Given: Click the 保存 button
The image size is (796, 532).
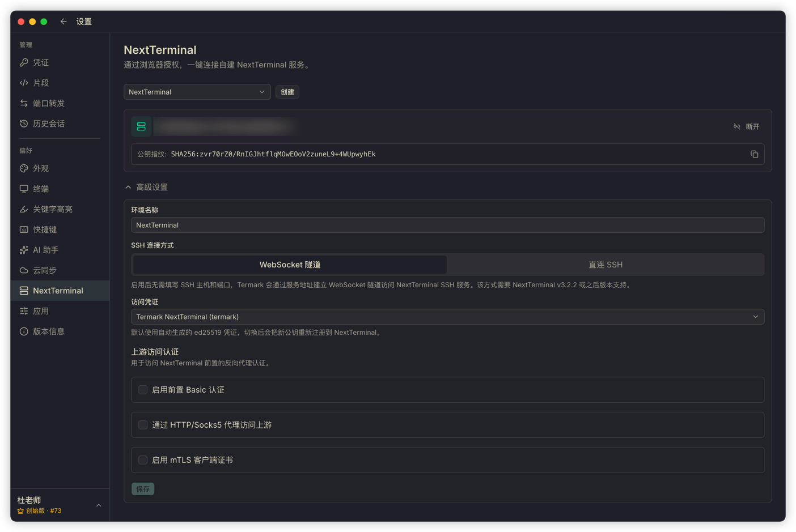Looking at the screenshot, I should pos(143,488).
